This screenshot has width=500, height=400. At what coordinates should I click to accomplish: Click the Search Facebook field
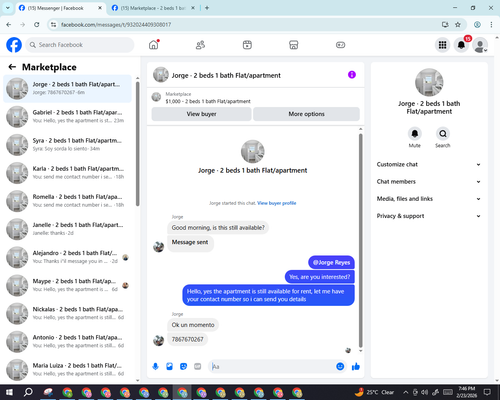80,45
